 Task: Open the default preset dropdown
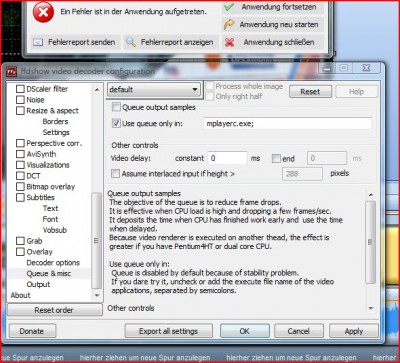click(x=154, y=90)
